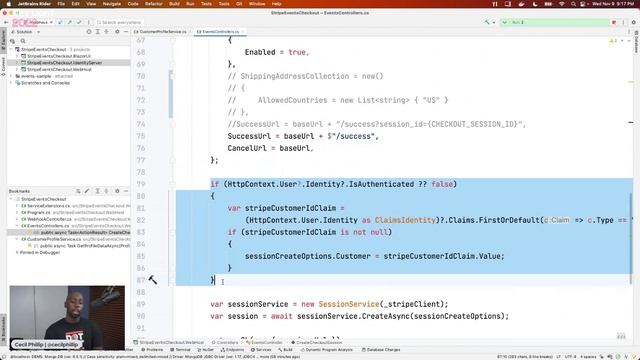Image resolution: width=640 pixels, height=360 pixels.
Task: Click the Do Not Disturb moon icon
Action: click(535, 4)
